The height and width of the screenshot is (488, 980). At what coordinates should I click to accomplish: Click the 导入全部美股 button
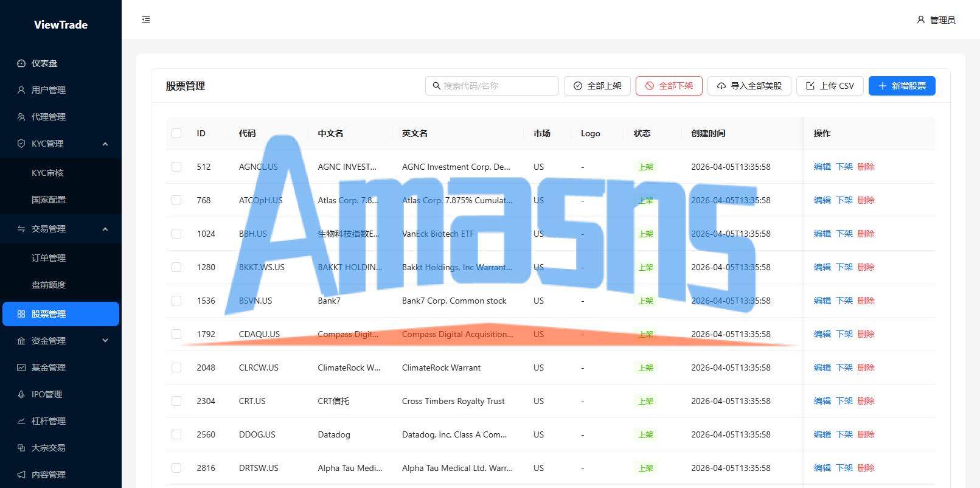749,86
